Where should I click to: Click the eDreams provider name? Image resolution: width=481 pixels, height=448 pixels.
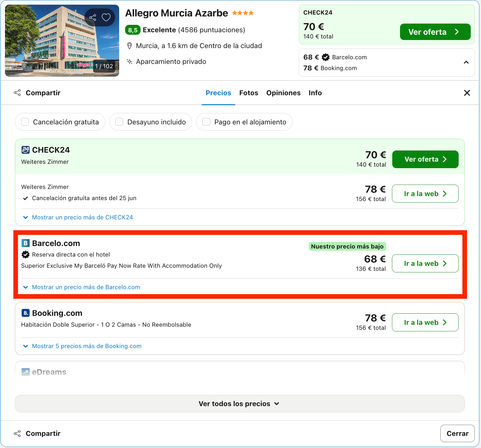point(49,372)
